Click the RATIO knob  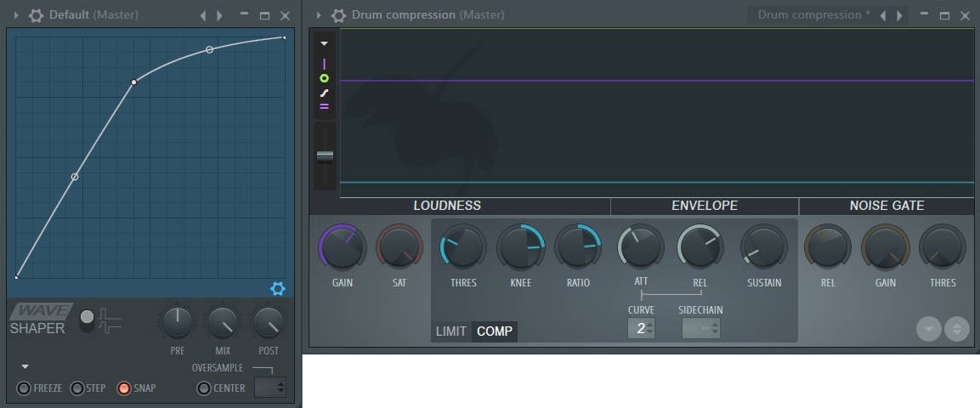(578, 247)
